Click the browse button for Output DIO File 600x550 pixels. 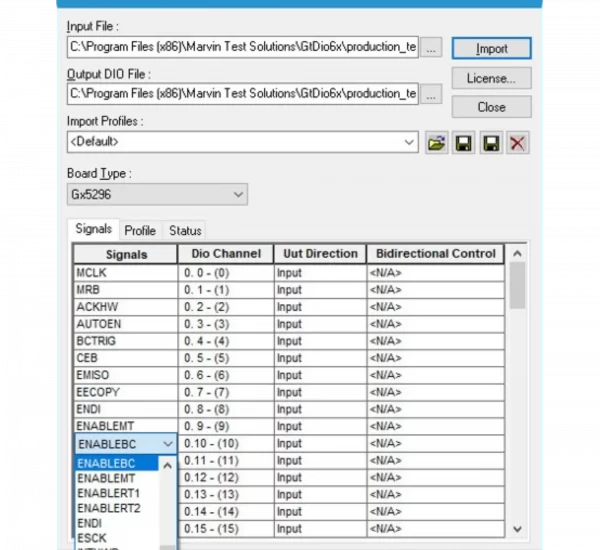point(431,94)
